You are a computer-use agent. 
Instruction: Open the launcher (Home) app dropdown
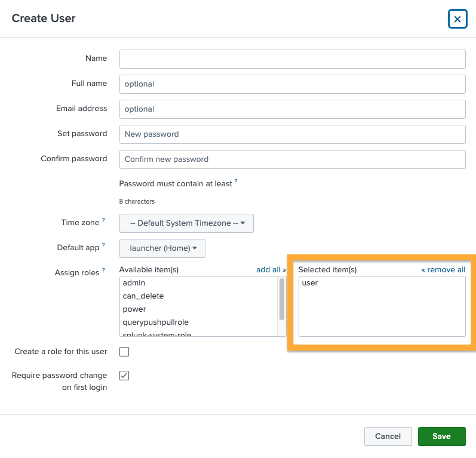(162, 248)
